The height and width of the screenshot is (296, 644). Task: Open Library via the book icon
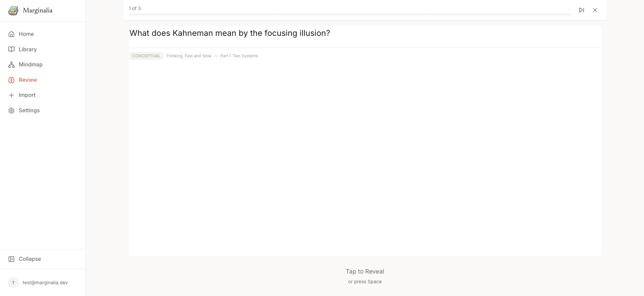[11, 49]
